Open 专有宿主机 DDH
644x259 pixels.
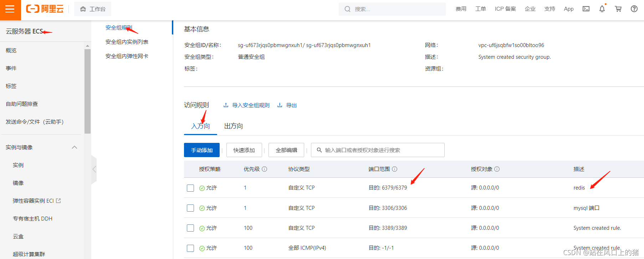[32, 219]
